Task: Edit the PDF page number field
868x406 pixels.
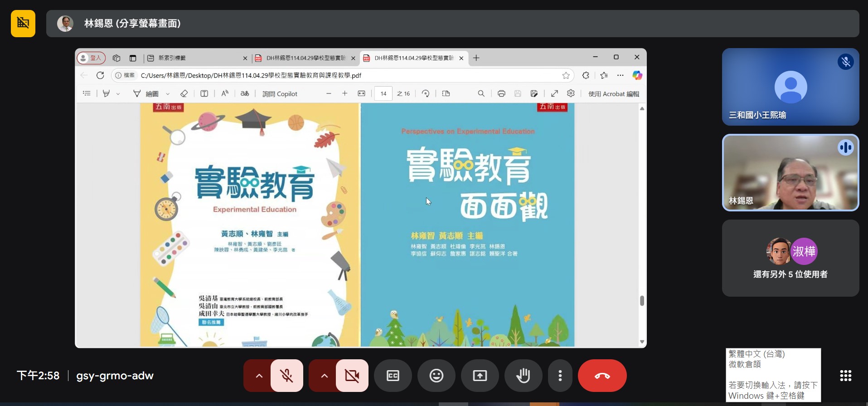Action: click(383, 93)
